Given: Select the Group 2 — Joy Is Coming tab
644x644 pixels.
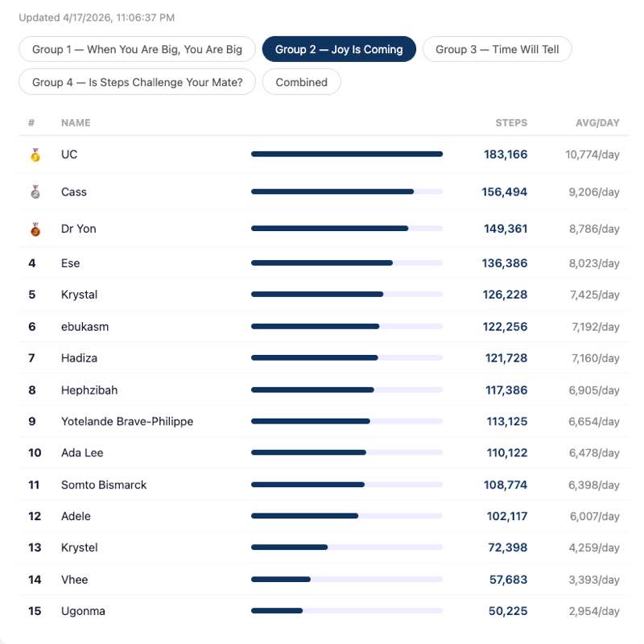Looking at the screenshot, I should [x=339, y=49].
